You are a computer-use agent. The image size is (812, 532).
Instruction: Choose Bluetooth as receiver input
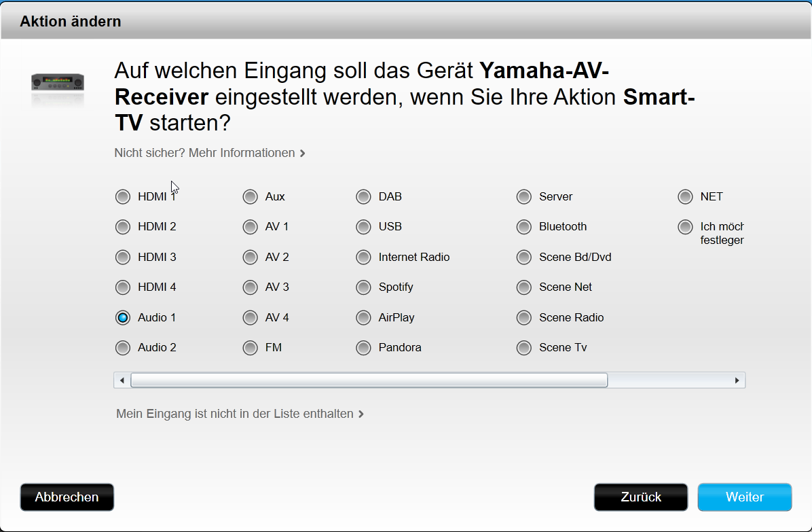click(x=524, y=227)
